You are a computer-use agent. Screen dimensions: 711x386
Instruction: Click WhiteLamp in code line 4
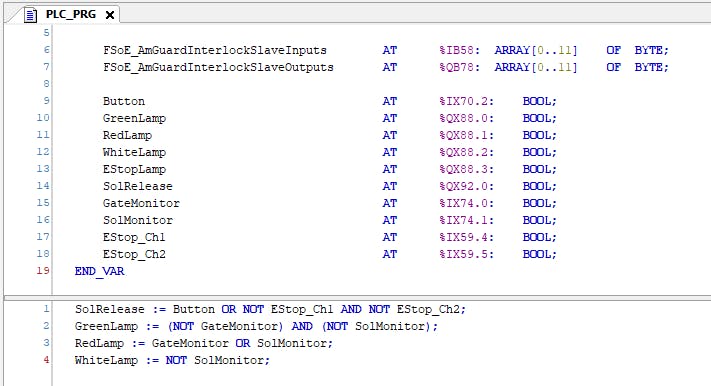[x=107, y=360]
